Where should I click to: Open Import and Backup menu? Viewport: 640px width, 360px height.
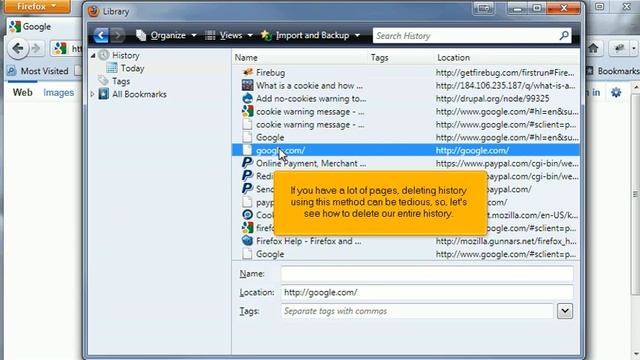point(311,36)
